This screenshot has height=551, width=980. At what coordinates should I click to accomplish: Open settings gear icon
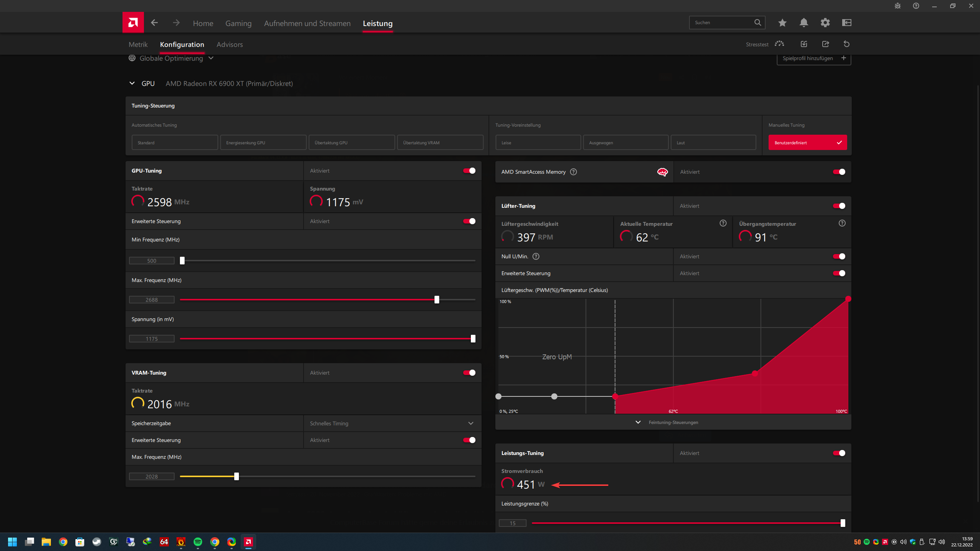tap(825, 23)
